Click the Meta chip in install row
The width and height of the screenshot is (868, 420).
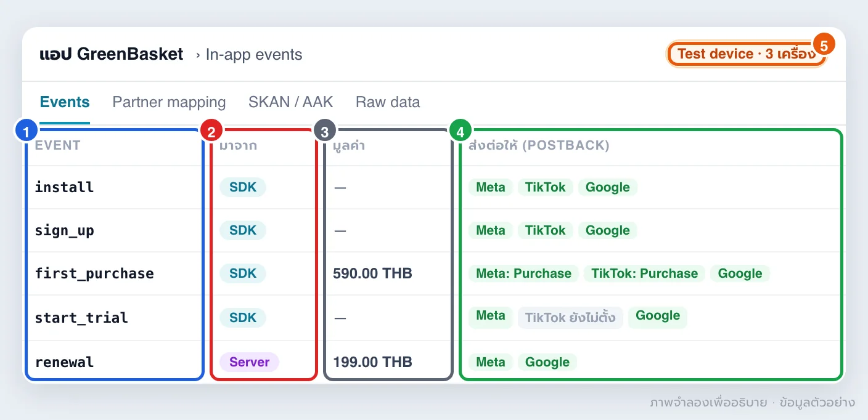pyautogui.click(x=491, y=187)
